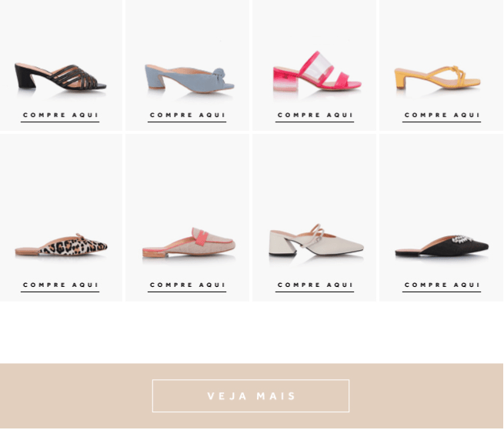View the white pointed block-heel shoe
Screen dimensions: 504x430
[x=316, y=240]
